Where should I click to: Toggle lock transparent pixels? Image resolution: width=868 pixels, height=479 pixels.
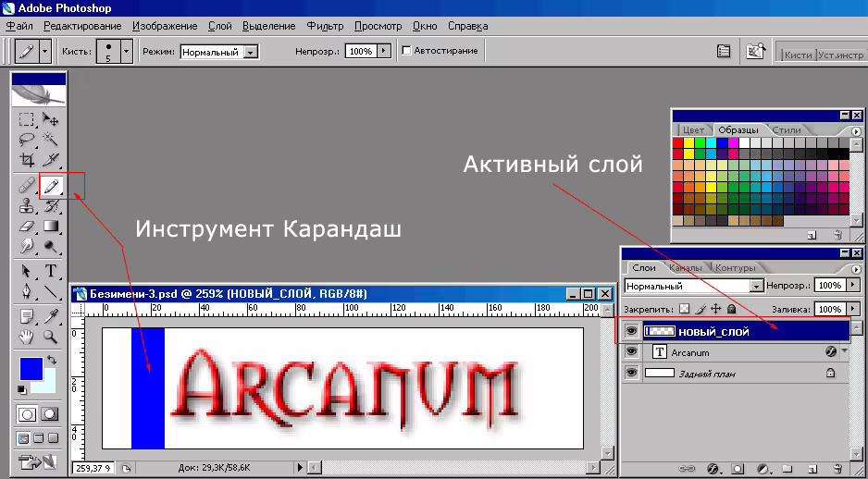point(685,309)
